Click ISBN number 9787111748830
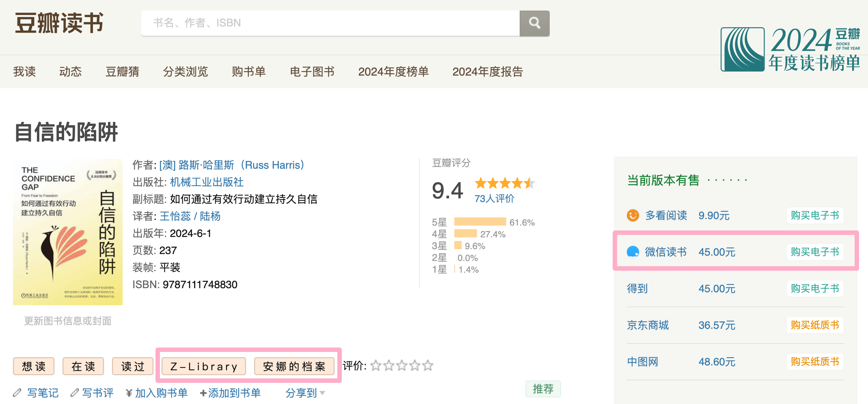This screenshot has width=868, height=404. click(x=200, y=285)
